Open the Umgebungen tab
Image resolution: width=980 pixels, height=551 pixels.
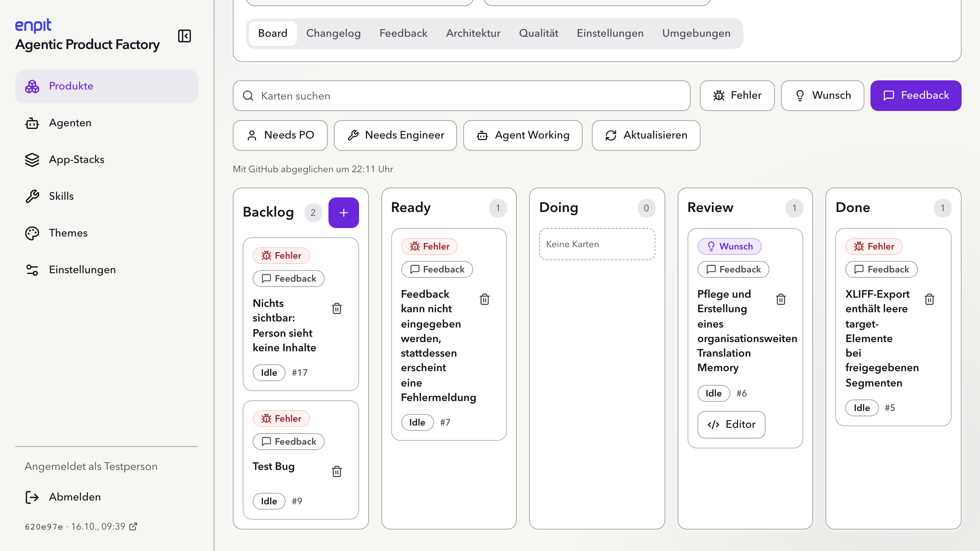point(696,33)
